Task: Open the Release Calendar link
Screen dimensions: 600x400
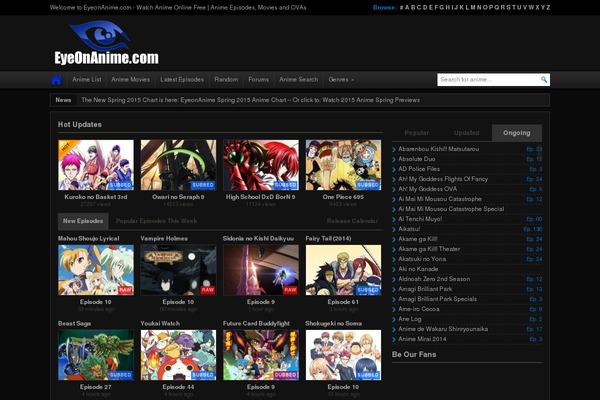Action: click(352, 221)
